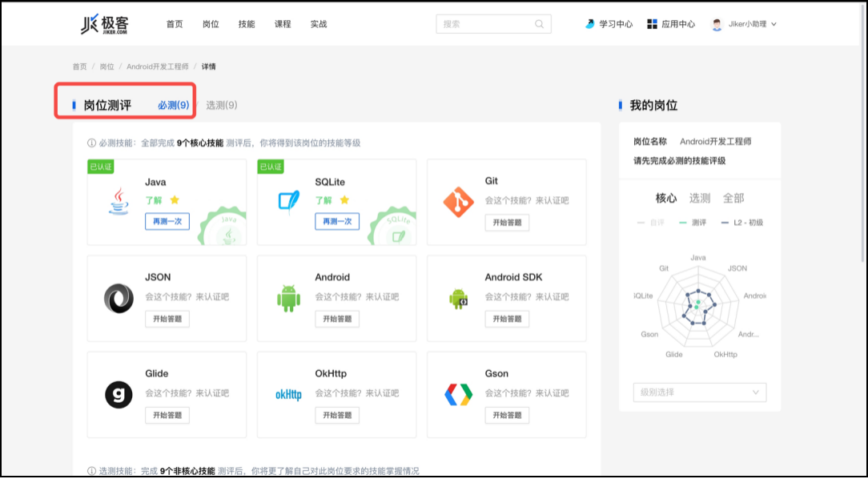Click the info icon beside 必测技能
Image resolution: width=868 pixels, height=479 pixels.
[x=91, y=143]
